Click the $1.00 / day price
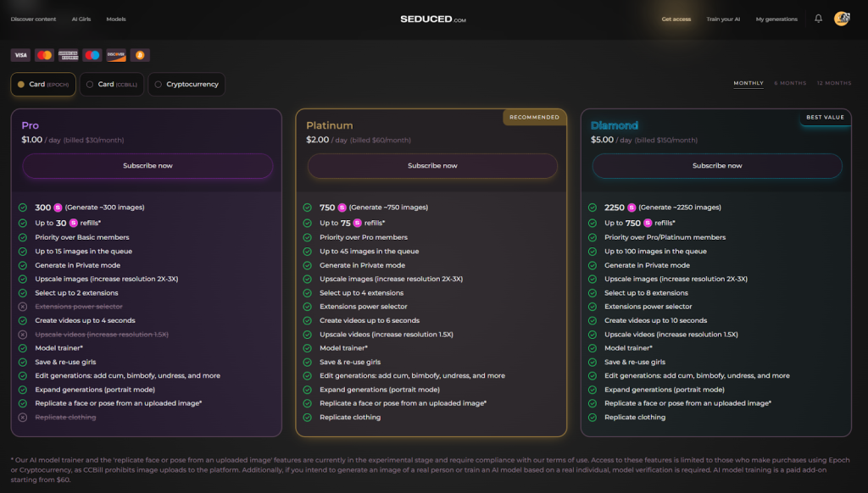This screenshot has height=493, width=868. point(41,140)
